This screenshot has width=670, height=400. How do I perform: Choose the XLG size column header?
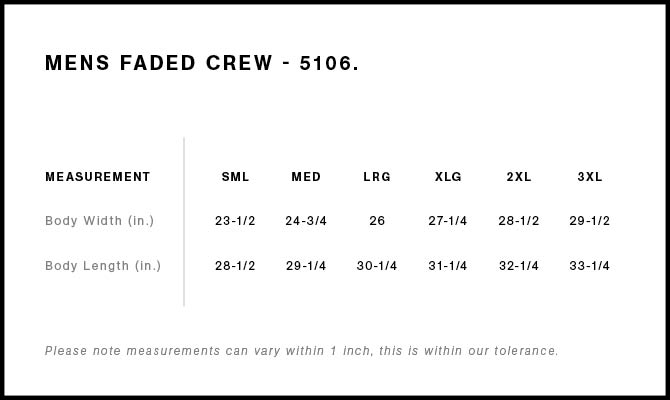click(448, 177)
